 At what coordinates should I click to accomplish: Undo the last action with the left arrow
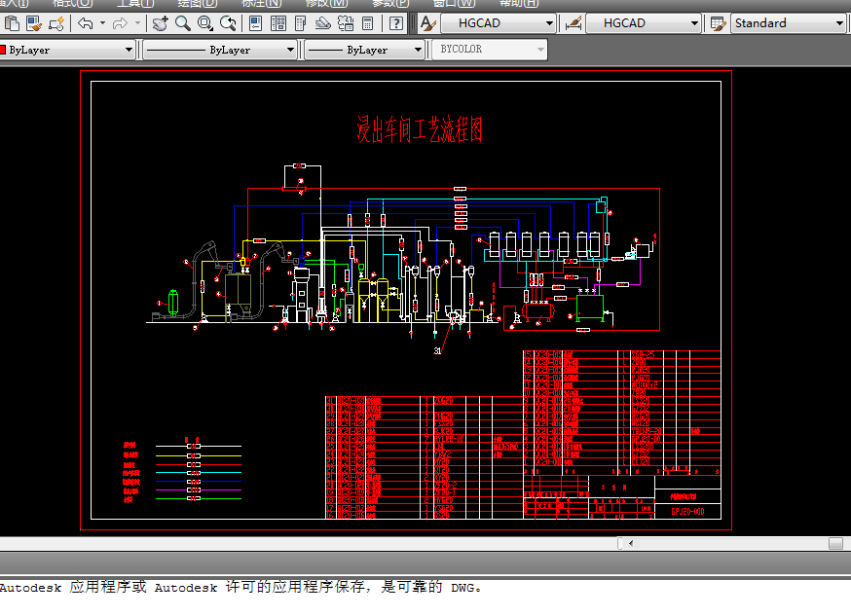[86, 23]
